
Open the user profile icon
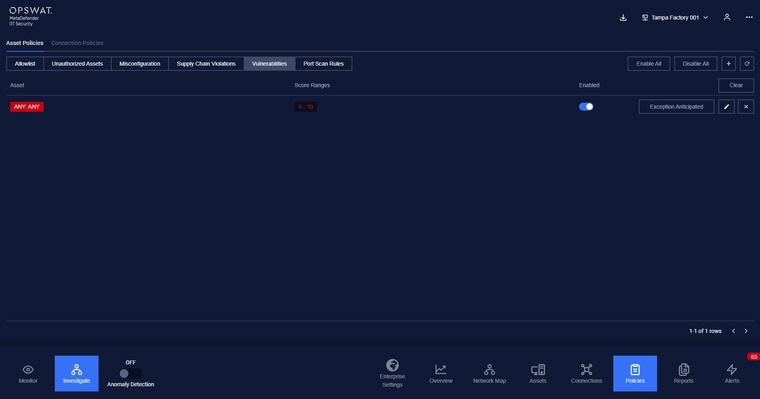click(x=727, y=17)
